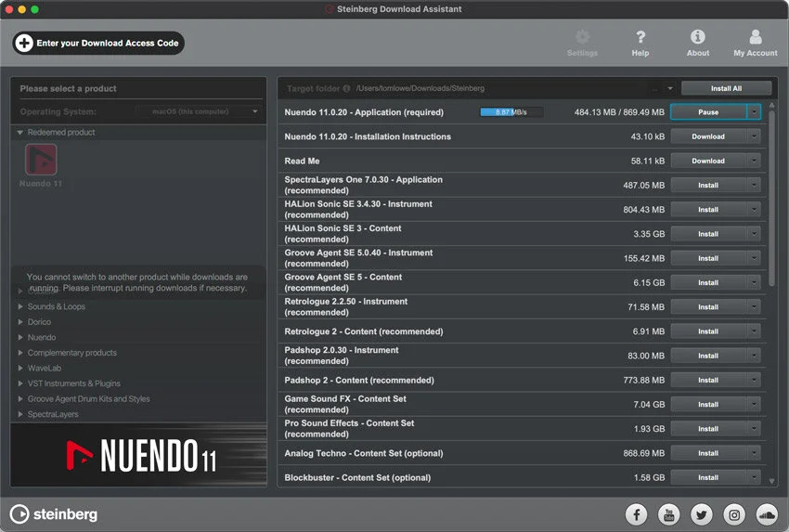Expand the Sounds & Loops category

20,306
